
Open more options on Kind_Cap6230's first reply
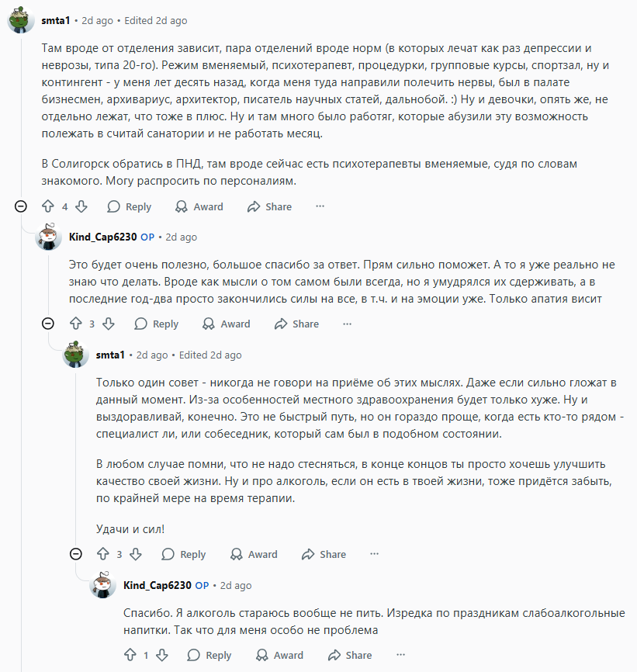(347, 324)
